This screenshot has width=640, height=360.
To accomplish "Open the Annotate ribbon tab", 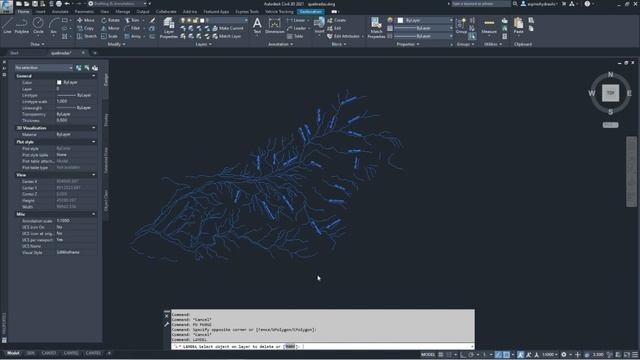I will pyautogui.click(x=60, y=12).
